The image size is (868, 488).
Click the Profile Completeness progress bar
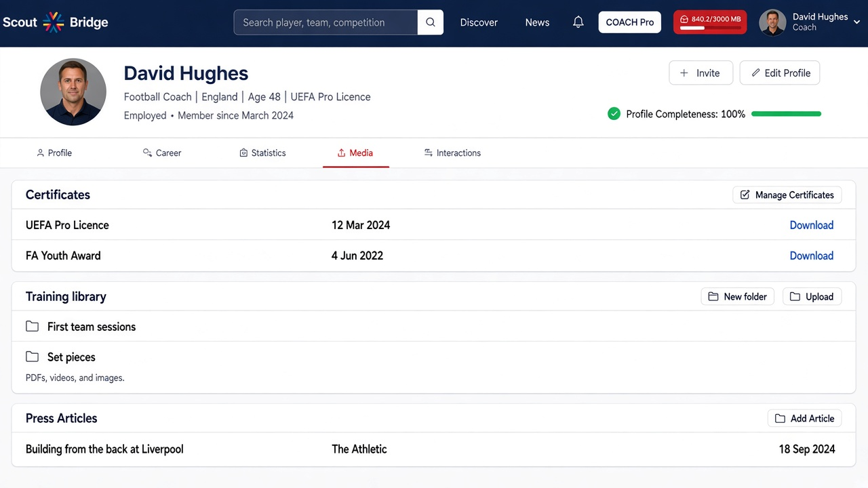787,114
